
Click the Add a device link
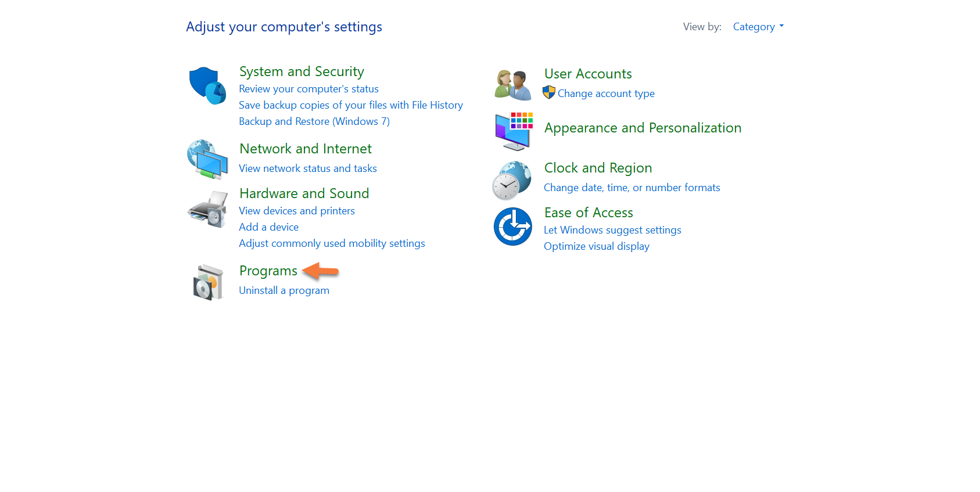click(x=268, y=227)
